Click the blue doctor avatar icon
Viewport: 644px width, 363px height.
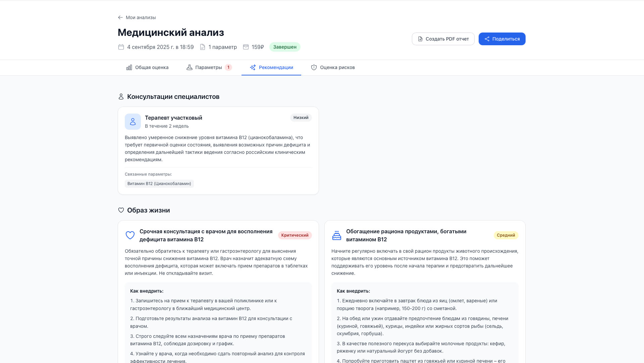click(x=133, y=122)
